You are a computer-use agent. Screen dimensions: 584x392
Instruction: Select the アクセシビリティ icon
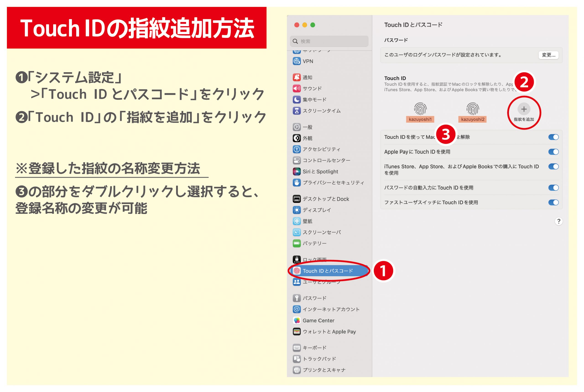(x=297, y=149)
